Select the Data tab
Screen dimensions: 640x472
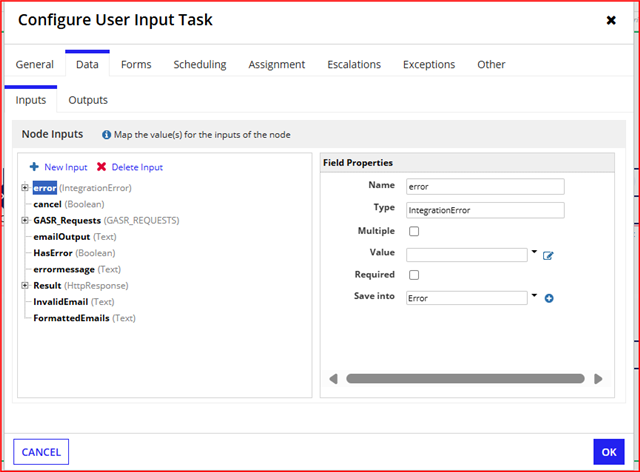pyautogui.click(x=87, y=65)
